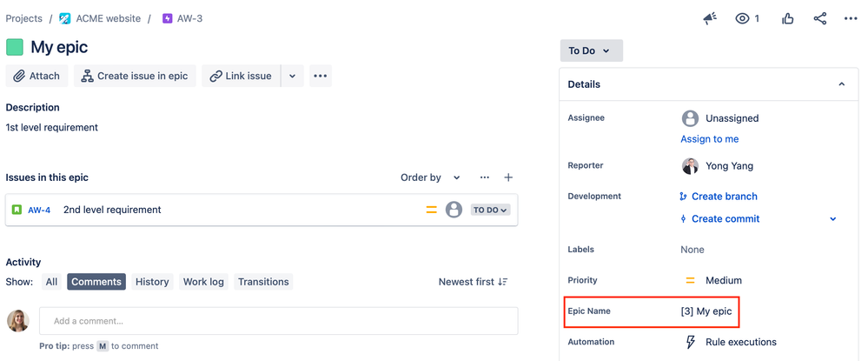The width and height of the screenshot is (868, 361).
Task: Click the My epic title
Action: pos(59,47)
